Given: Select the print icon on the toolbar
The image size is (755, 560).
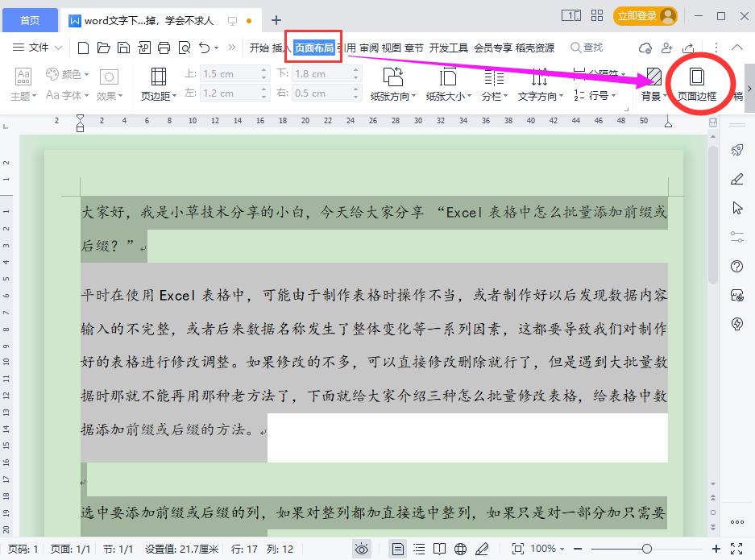Looking at the screenshot, I should (x=164, y=48).
